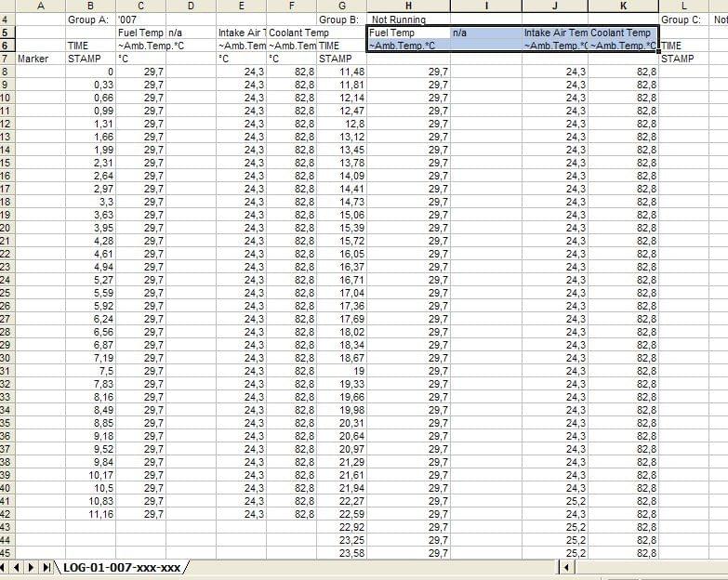The height and width of the screenshot is (580, 728).
Task: Select 25,2 value in row 41 column J
Action: coord(555,501)
